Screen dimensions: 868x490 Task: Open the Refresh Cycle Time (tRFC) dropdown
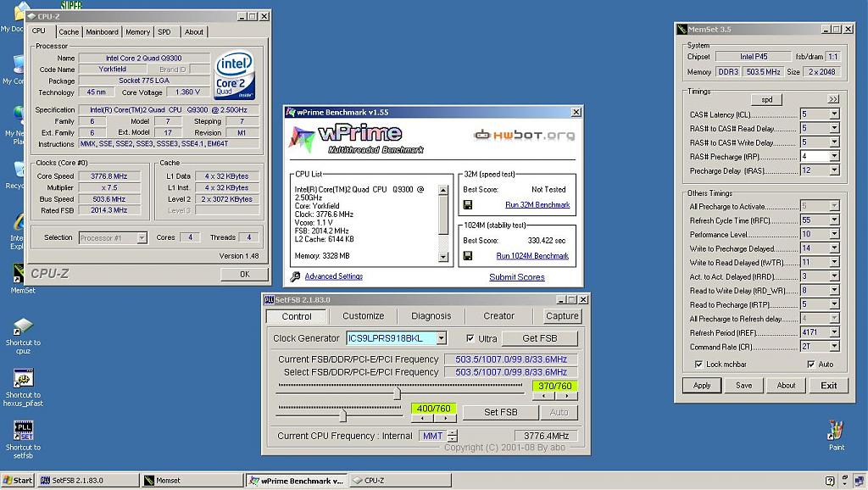tap(834, 220)
